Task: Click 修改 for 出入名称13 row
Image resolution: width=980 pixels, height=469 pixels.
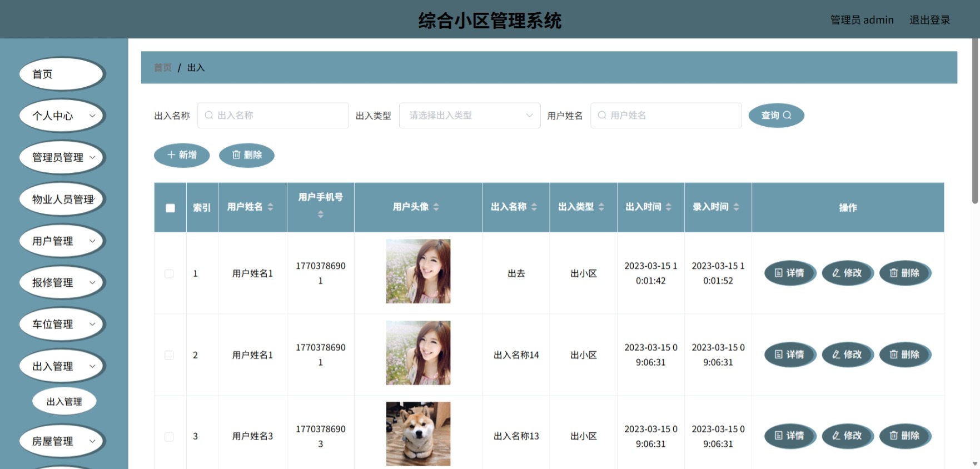Action: pos(847,436)
